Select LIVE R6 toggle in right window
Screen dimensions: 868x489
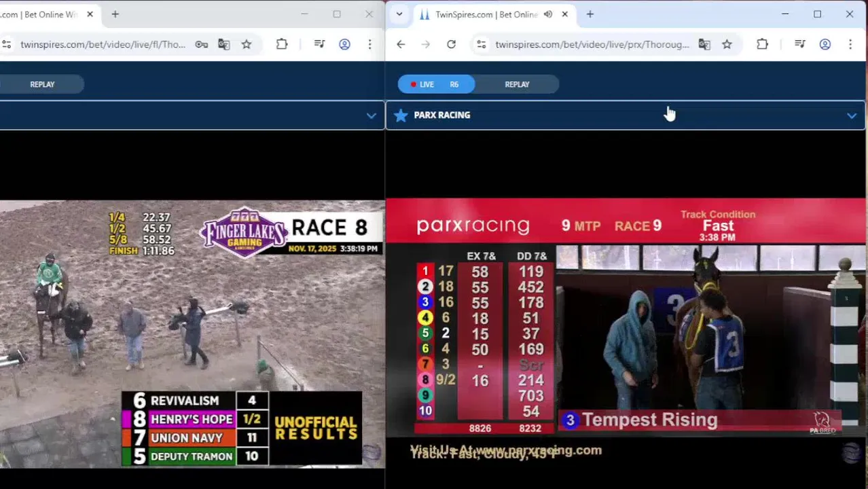pyautogui.click(x=436, y=84)
